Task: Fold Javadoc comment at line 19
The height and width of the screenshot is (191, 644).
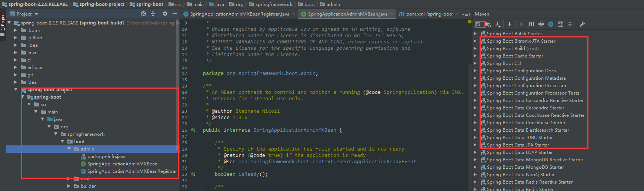Action: tap(200, 86)
